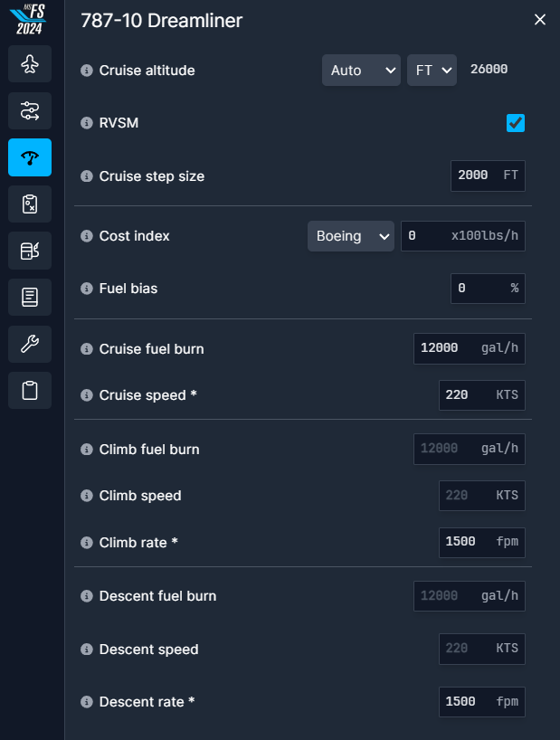Expand the Auto cruise altitude dropdown

tap(361, 71)
